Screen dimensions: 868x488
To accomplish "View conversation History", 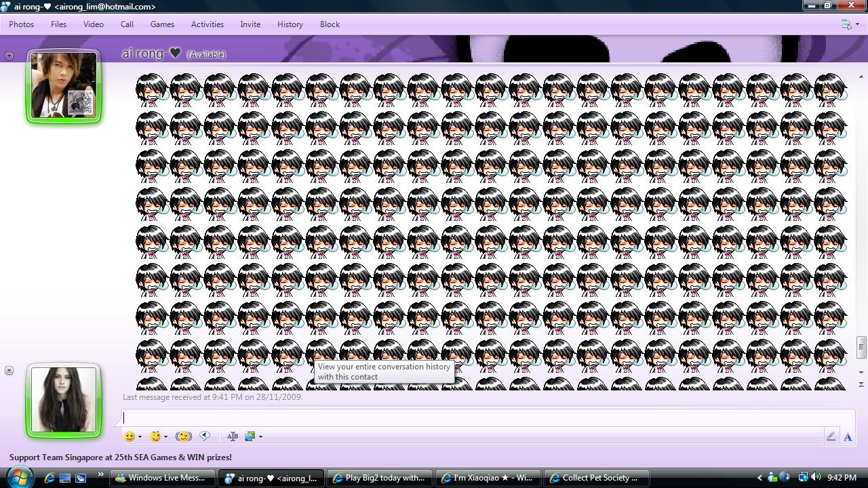I will pos(290,24).
